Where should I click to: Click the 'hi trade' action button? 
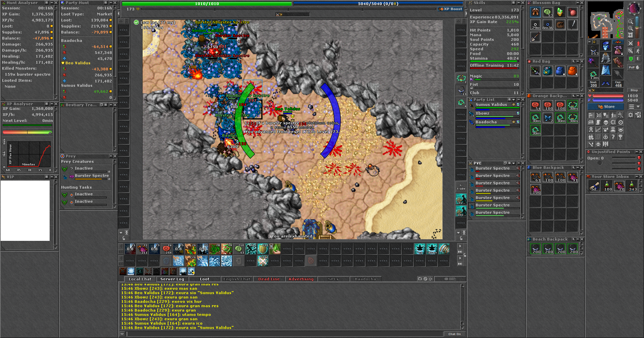pos(461,187)
